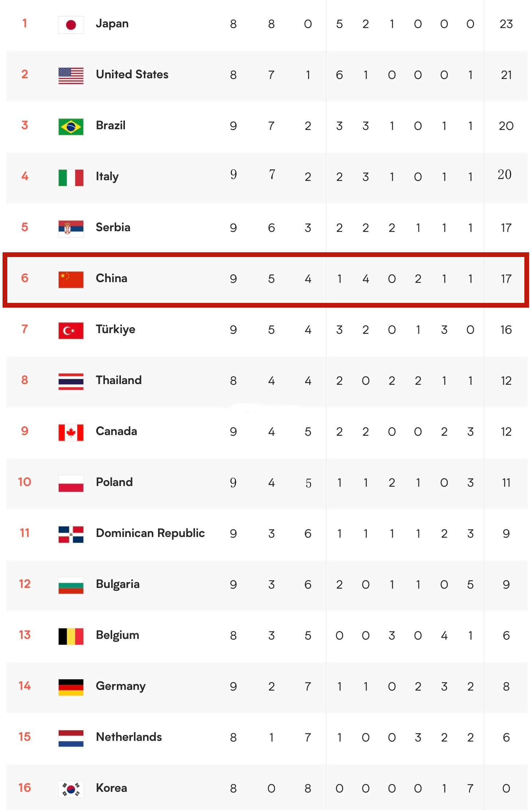This screenshot has height=810, width=532.
Task: Click the Italy flag icon
Action: coord(71,178)
